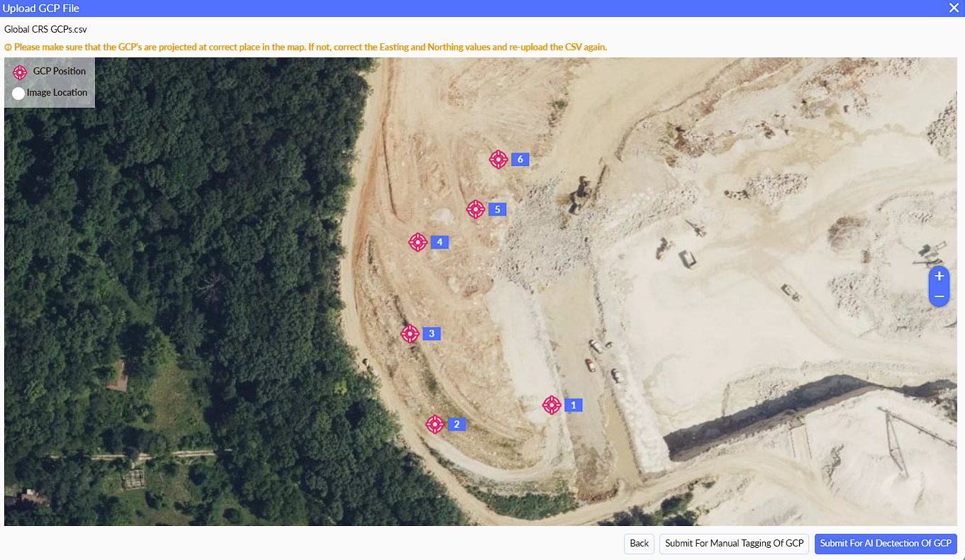This screenshot has height=560, width=965.
Task: Submit for Manual Tagging of GCP
Action: click(734, 544)
